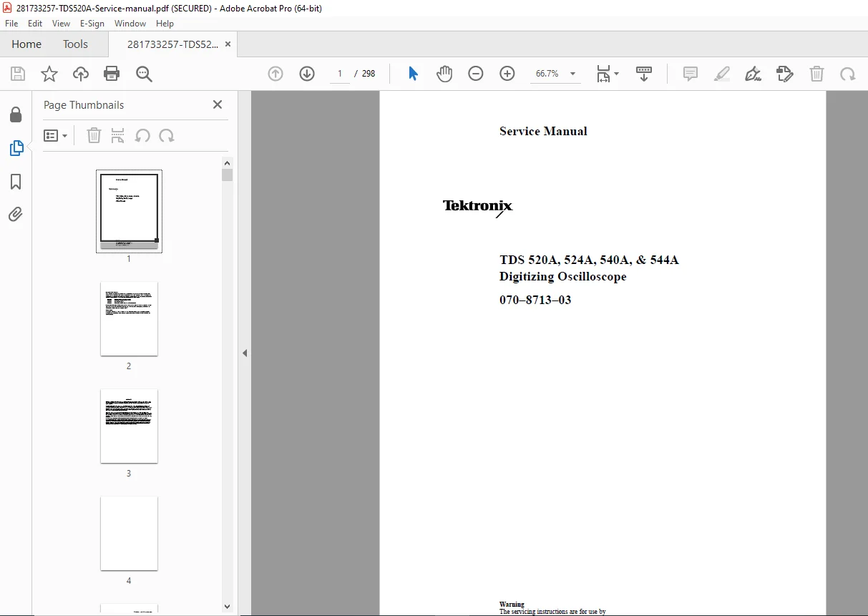The image size is (868, 616).
Task: Open the security lock panel
Action: [x=16, y=114]
